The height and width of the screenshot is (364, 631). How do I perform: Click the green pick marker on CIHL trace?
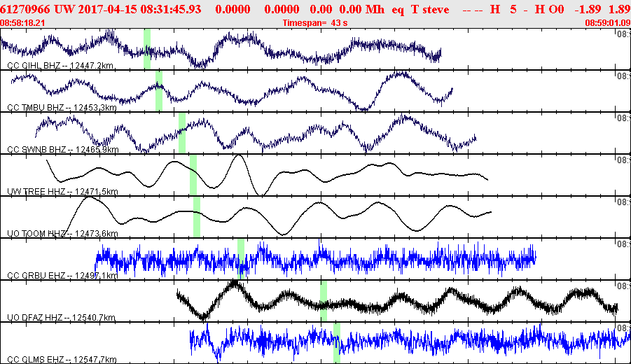[147, 49]
